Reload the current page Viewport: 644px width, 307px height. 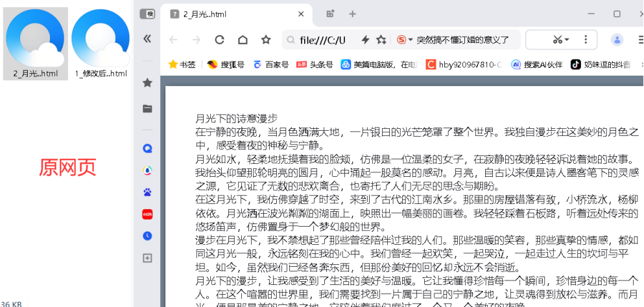point(219,40)
